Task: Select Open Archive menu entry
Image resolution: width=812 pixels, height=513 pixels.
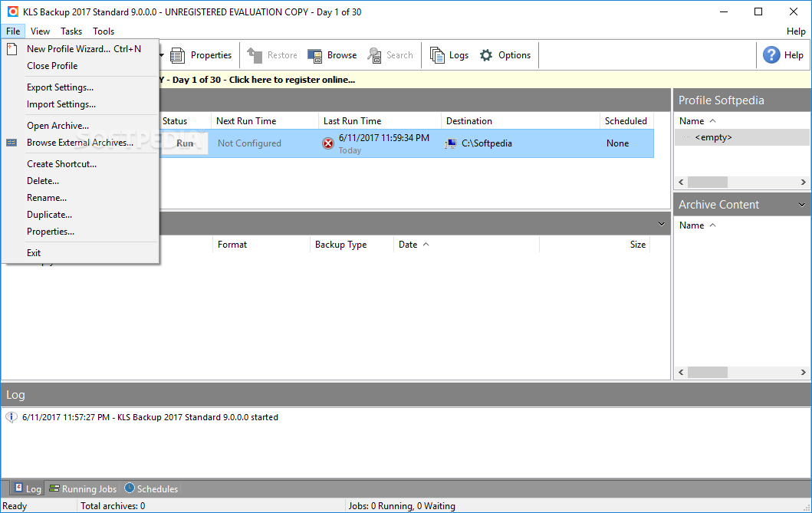Action: pyautogui.click(x=81, y=125)
